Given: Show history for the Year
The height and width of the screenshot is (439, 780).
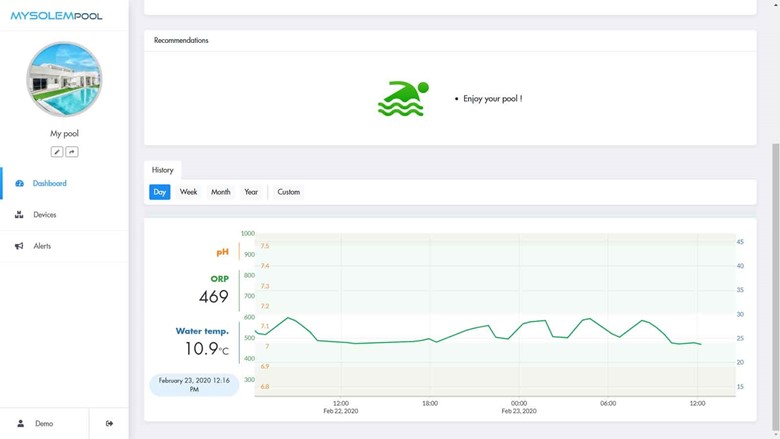Looking at the screenshot, I should click(251, 192).
